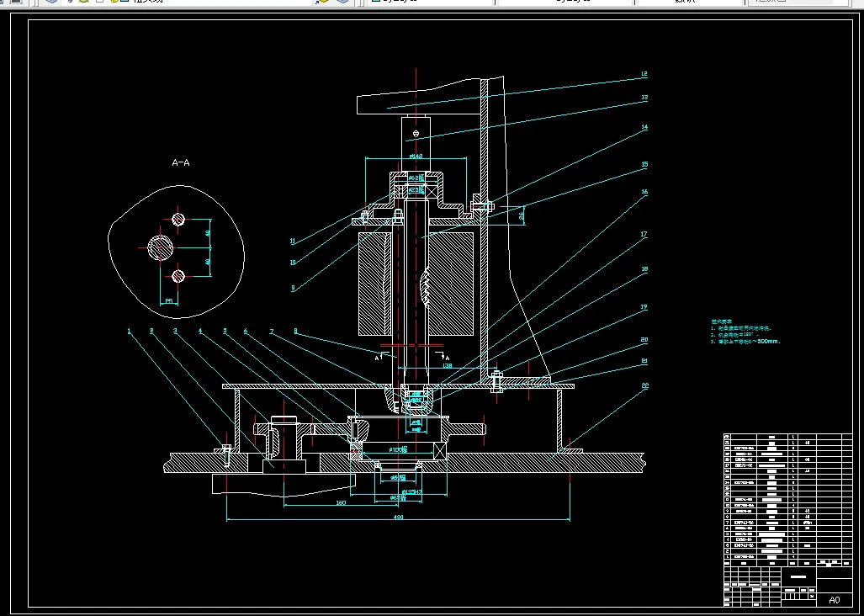Image resolution: width=864 pixels, height=616 pixels.
Task: Click the A0 sheet size text
Action: [834, 600]
